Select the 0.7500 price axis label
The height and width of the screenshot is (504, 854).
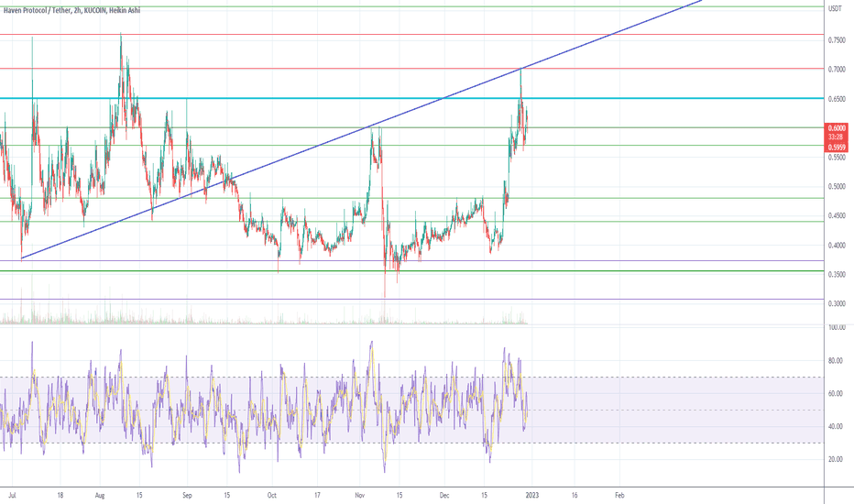[837, 40]
